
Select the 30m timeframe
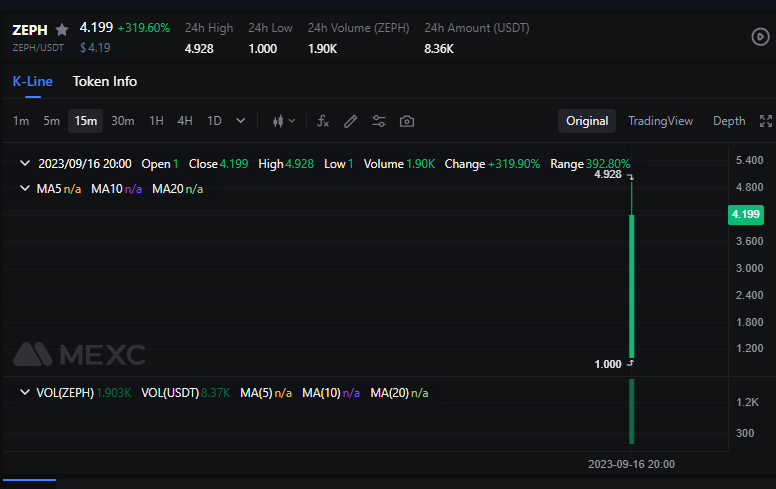(x=123, y=121)
